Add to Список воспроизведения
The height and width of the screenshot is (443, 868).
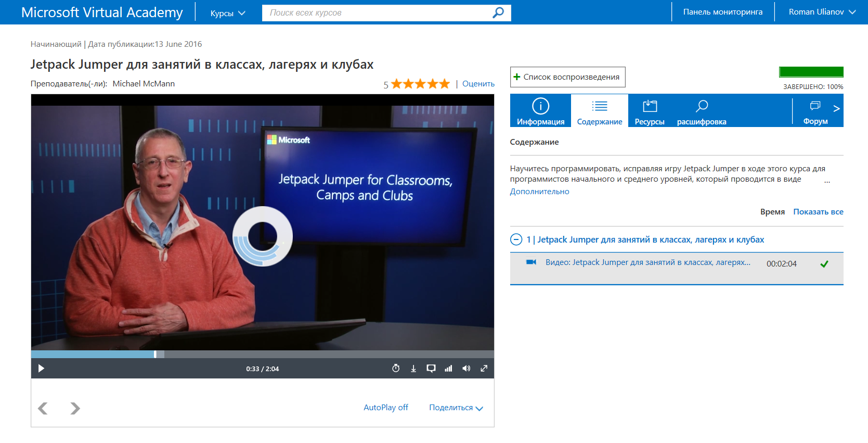tap(567, 77)
